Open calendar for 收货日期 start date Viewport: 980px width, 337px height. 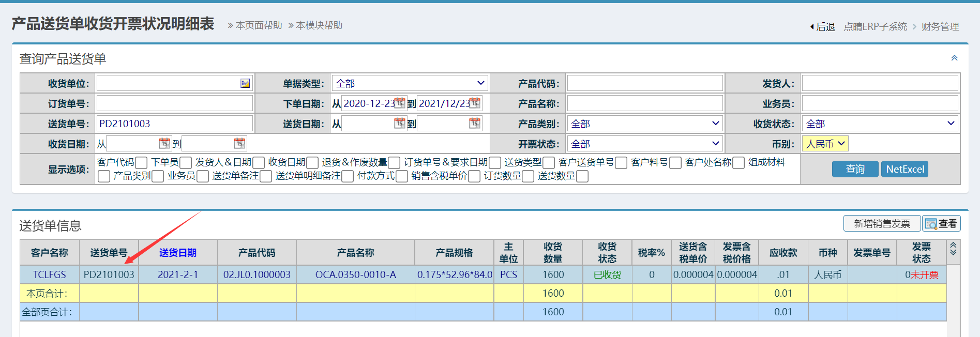click(164, 143)
